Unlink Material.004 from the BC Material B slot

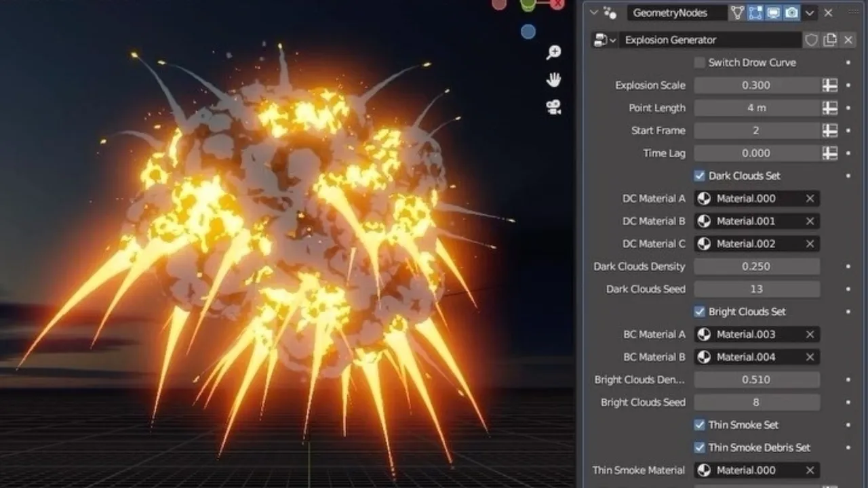810,357
